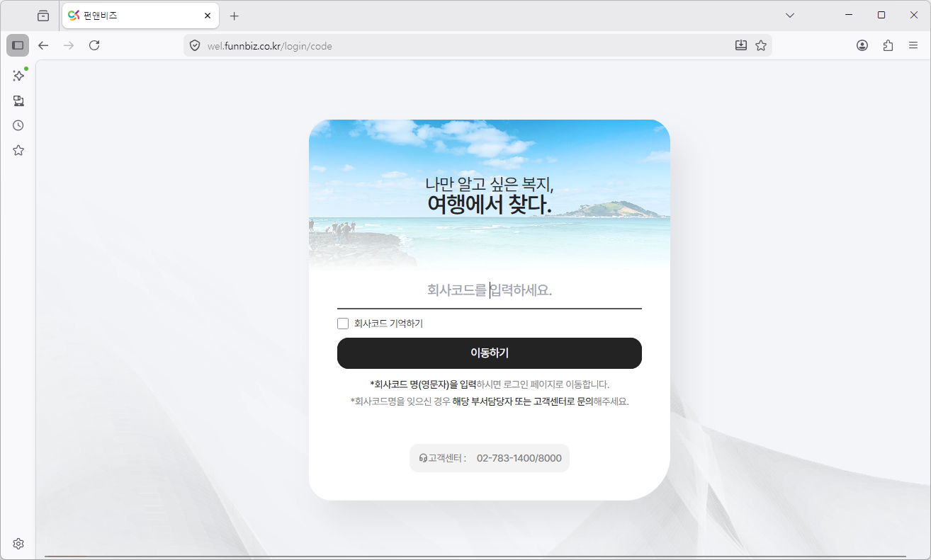
Task: Click the headset icon beside 고객센터
Action: (423, 458)
